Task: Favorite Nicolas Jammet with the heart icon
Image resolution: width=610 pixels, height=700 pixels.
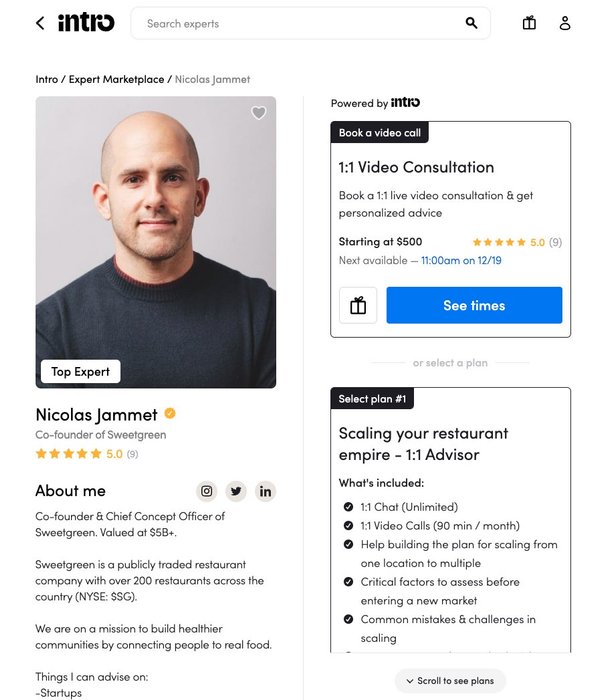Action: pyautogui.click(x=259, y=112)
